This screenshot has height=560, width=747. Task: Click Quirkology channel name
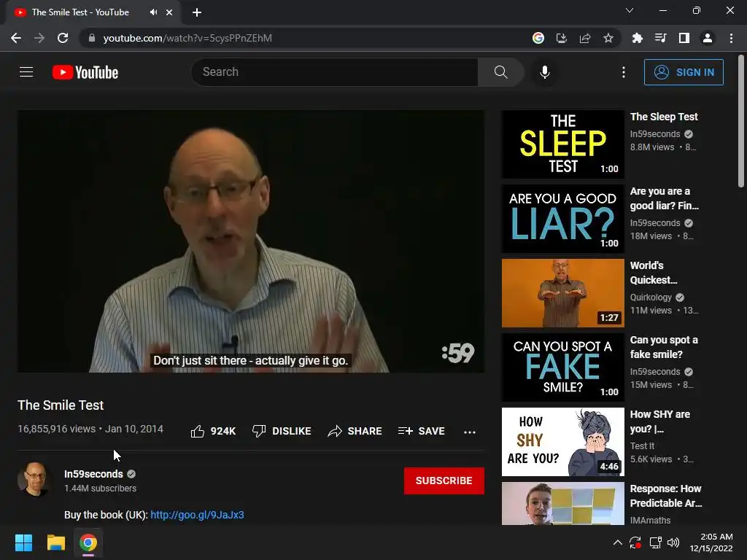(651, 297)
